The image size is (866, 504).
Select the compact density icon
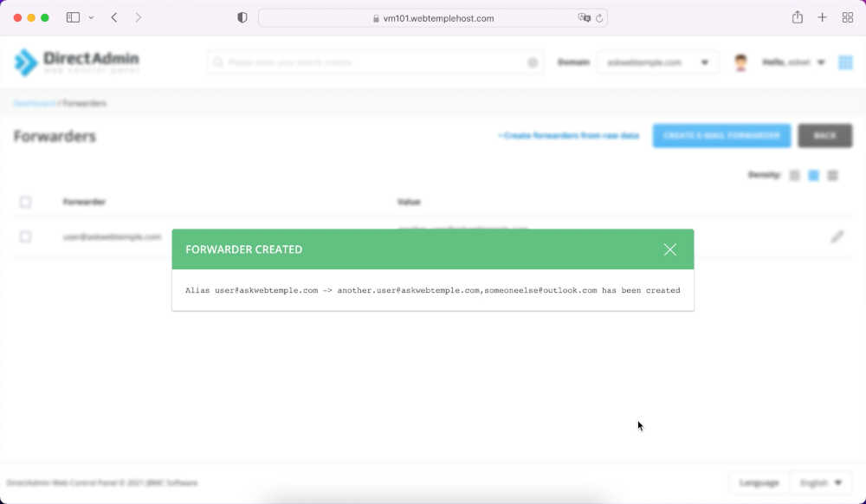click(794, 176)
